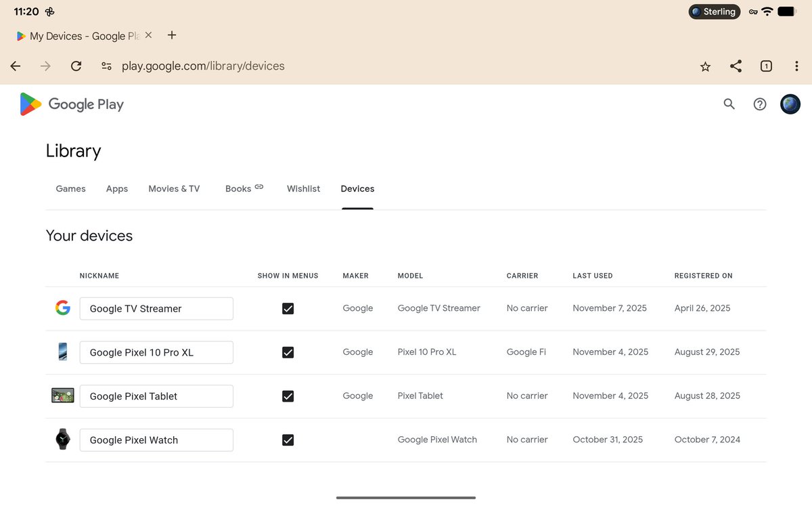Click the Your devices heading

point(89,236)
